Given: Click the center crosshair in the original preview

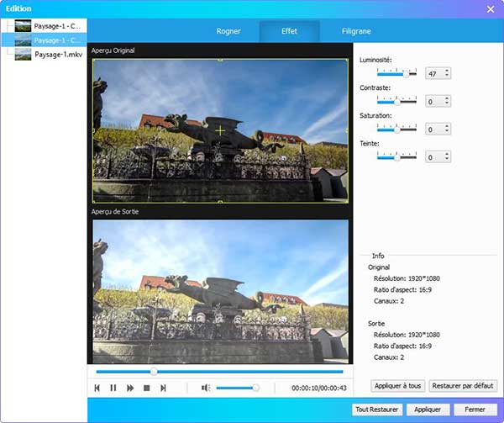Looking at the screenshot, I should click(x=220, y=130).
